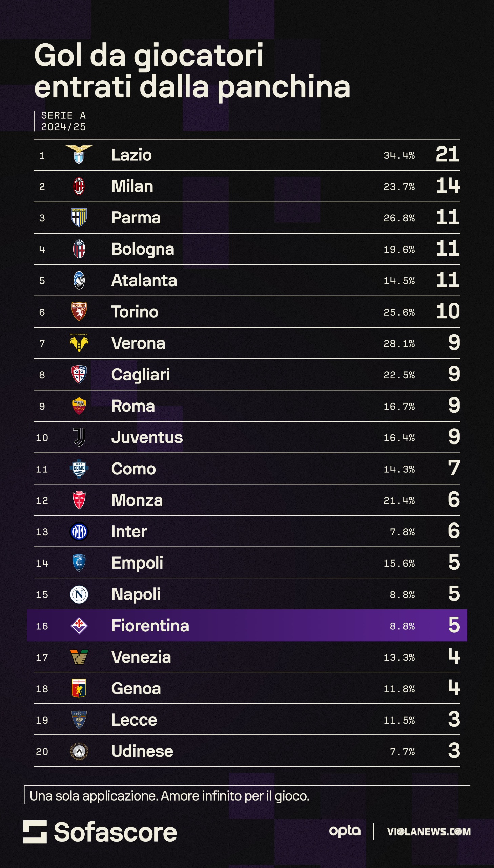Click the Lazio eagle crest icon
This screenshot has width=494, height=868.
79,155
